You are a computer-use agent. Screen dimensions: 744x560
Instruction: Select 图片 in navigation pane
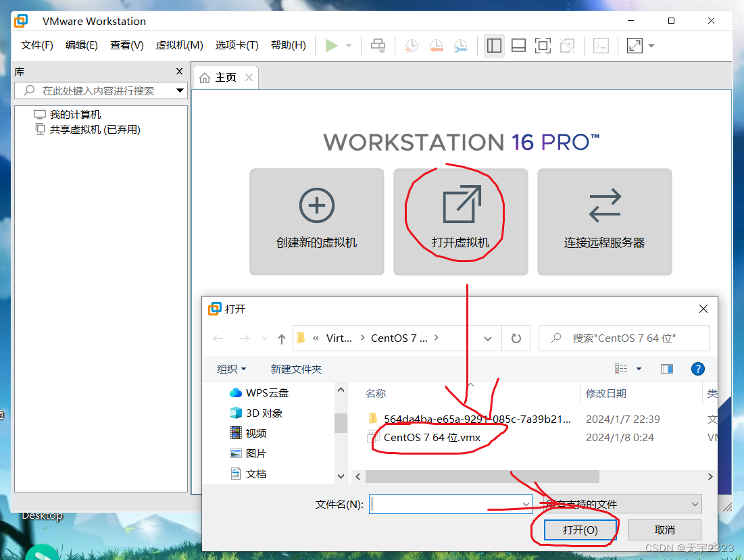pyautogui.click(x=248, y=453)
